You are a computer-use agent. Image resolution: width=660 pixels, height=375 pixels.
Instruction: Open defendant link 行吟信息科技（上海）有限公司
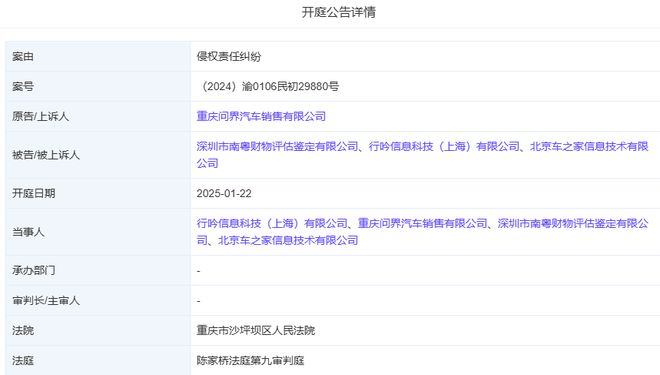pyautogui.click(x=444, y=146)
